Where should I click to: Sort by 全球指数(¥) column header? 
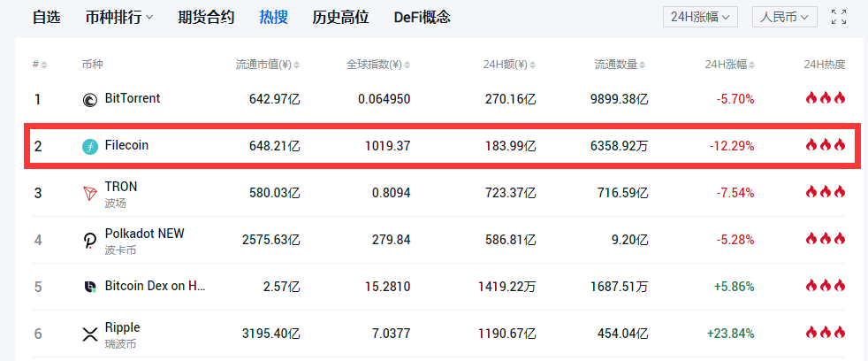point(378,65)
